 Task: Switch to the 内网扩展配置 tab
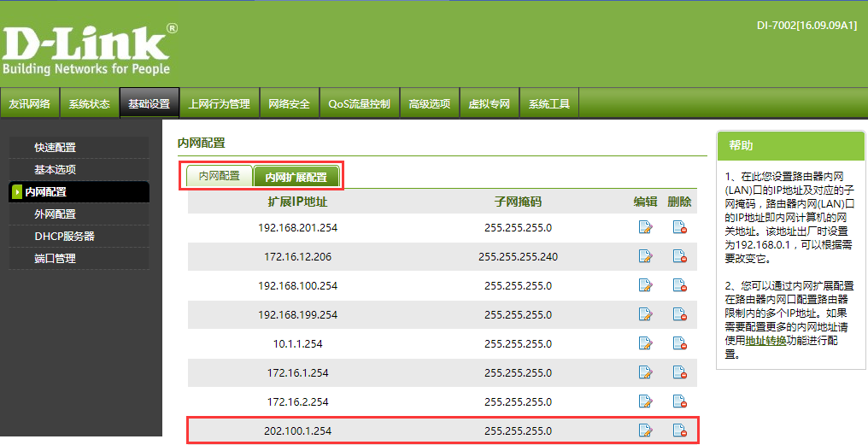point(296,177)
